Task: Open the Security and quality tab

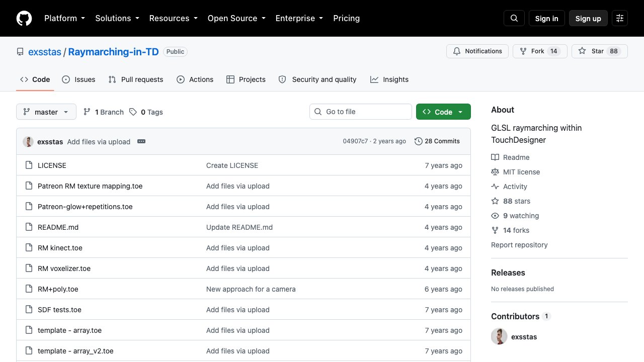Action: [317, 79]
